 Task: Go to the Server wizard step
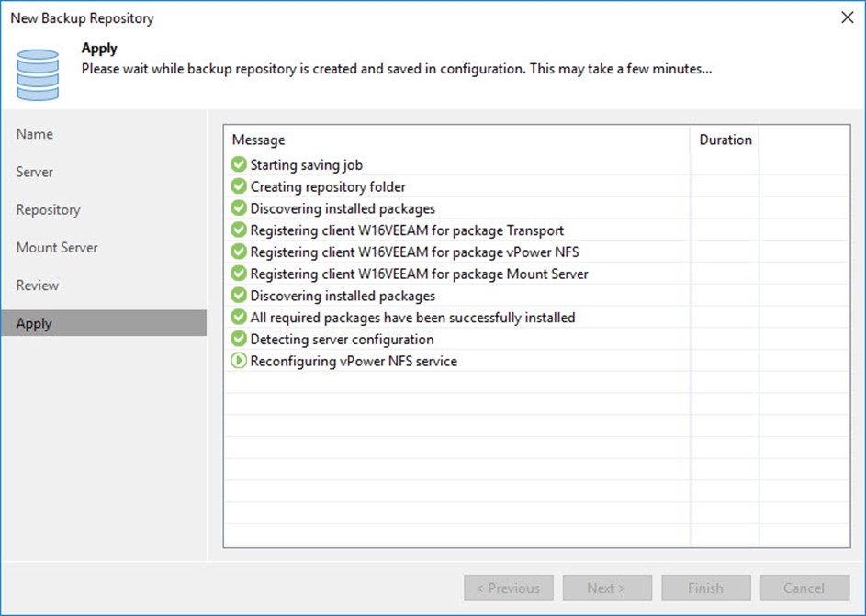pyautogui.click(x=35, y=172)
